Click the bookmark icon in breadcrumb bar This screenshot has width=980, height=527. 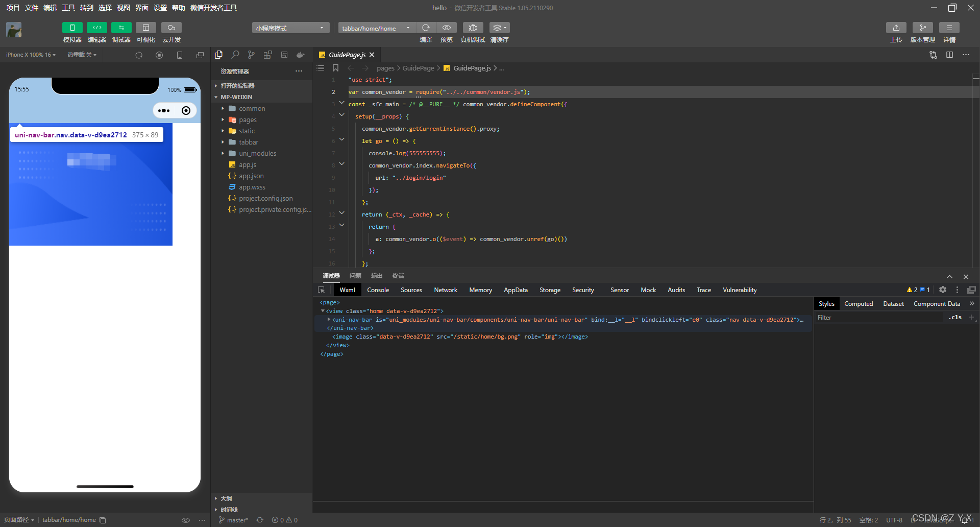tap(335, 68)
